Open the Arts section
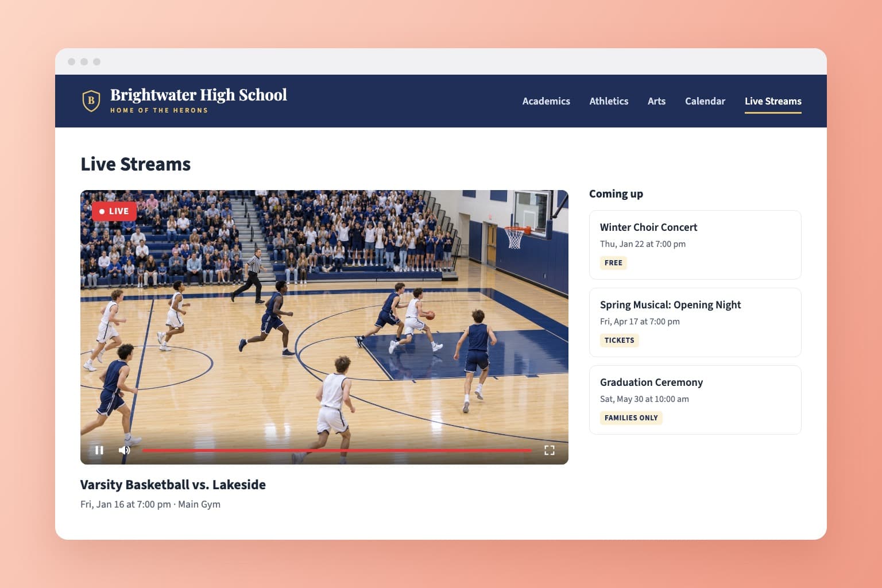 point(656,101)
